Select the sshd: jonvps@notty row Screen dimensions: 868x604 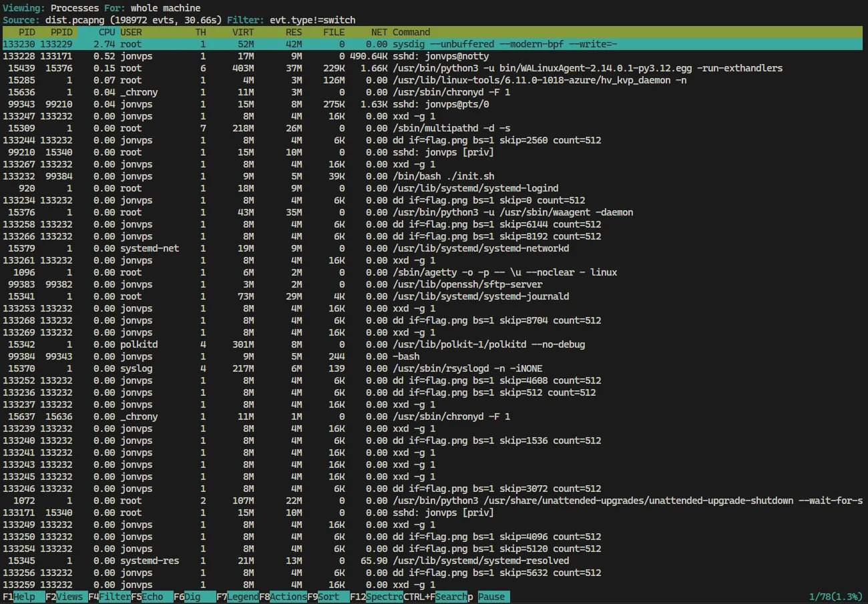tap(433, 56)
